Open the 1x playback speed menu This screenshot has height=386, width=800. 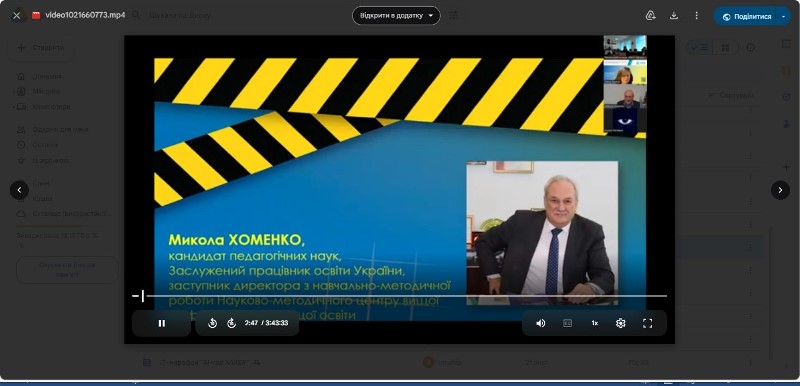(594, 323)
